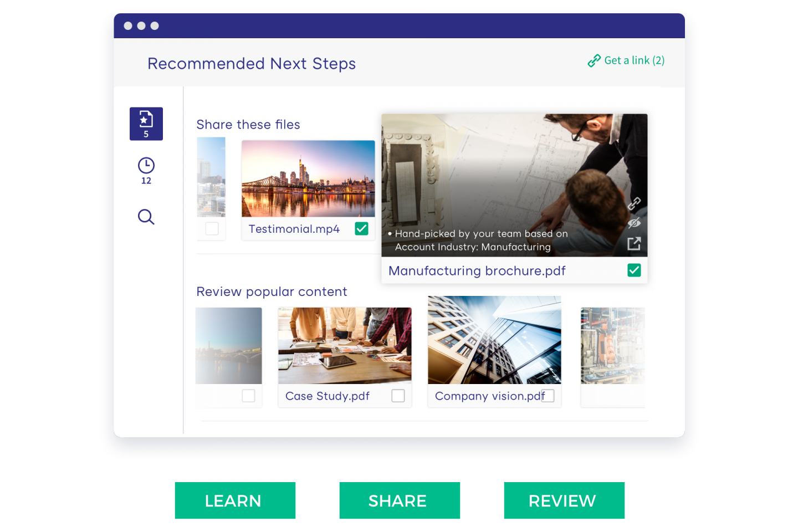This screenshot has width=798, height=532.
Task: Check the Company vision.pdf checkbox
Action: (x=548, y=396)
